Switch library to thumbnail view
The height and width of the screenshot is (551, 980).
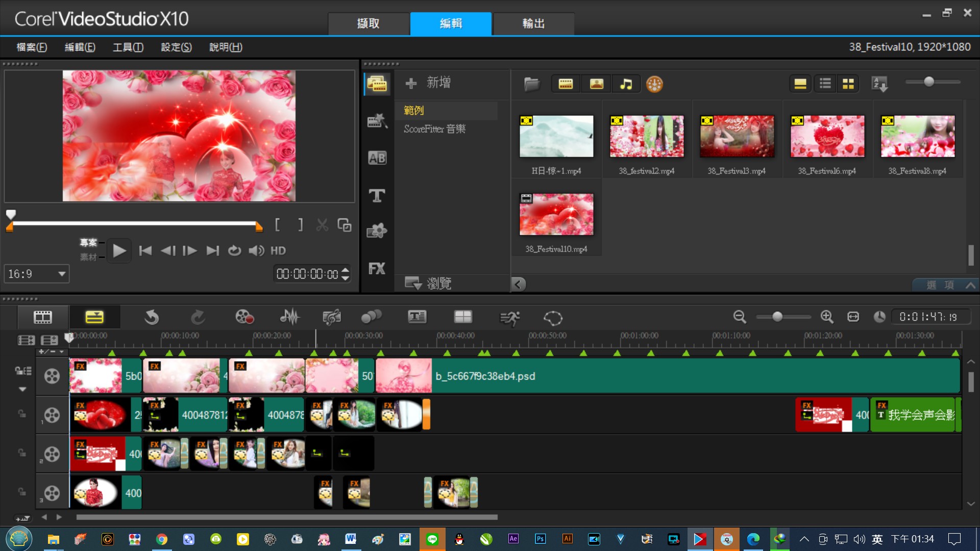(848, 84)
